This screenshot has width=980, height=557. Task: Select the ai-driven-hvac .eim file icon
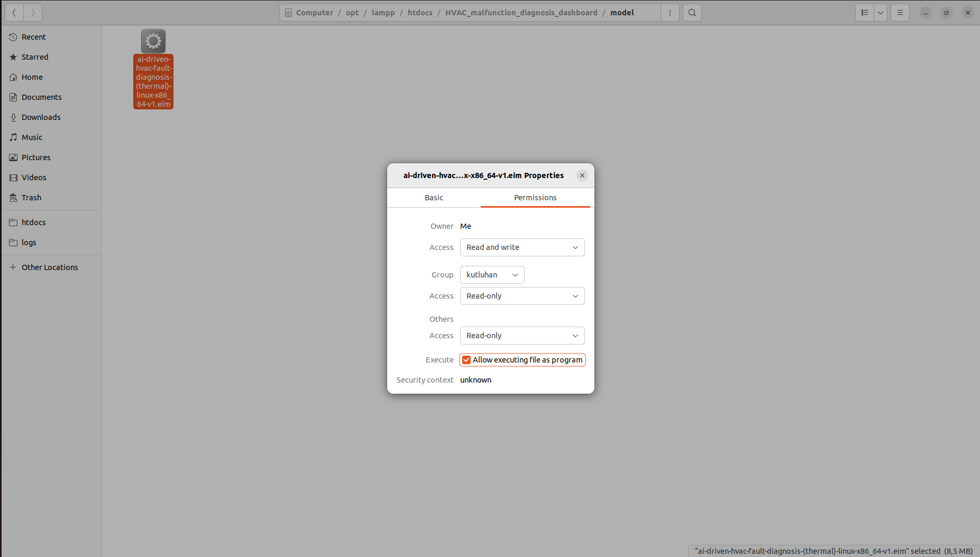(153, 41)
